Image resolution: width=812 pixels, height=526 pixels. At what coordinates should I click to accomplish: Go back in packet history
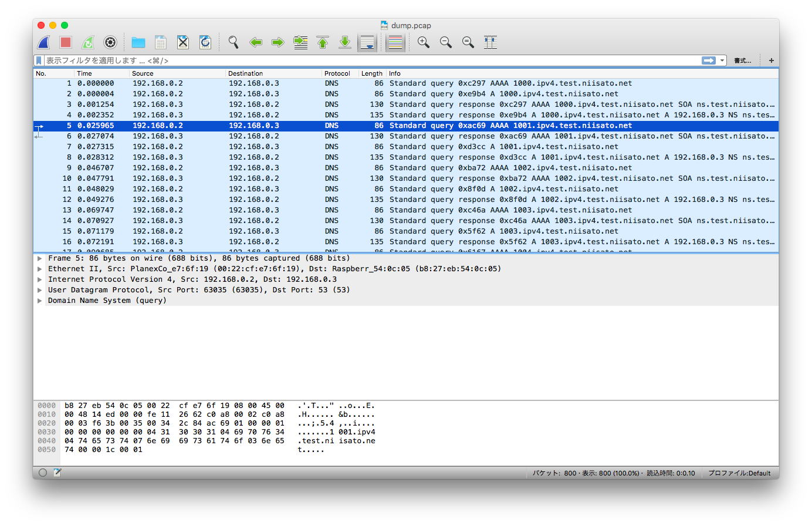(x=256, y=42)
